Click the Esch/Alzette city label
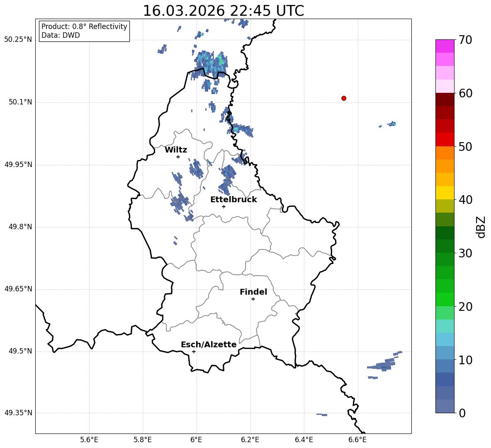491x448 pixels. coord(209,344)
